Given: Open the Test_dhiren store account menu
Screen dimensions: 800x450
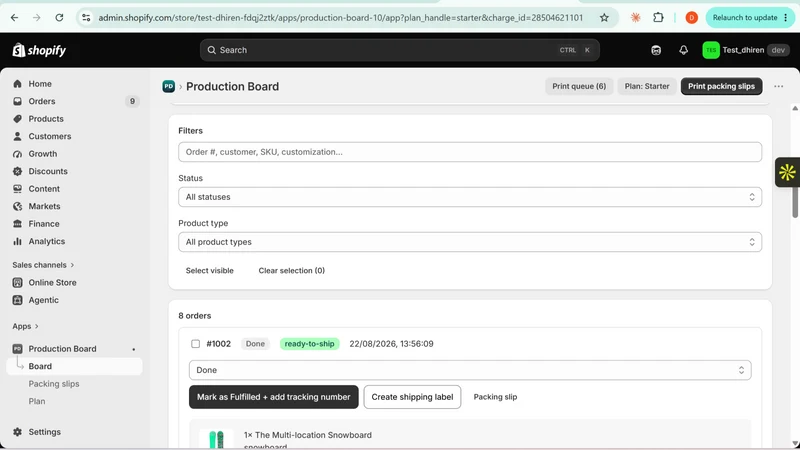Looking at the screenshot, I should (x=745, y=50).
